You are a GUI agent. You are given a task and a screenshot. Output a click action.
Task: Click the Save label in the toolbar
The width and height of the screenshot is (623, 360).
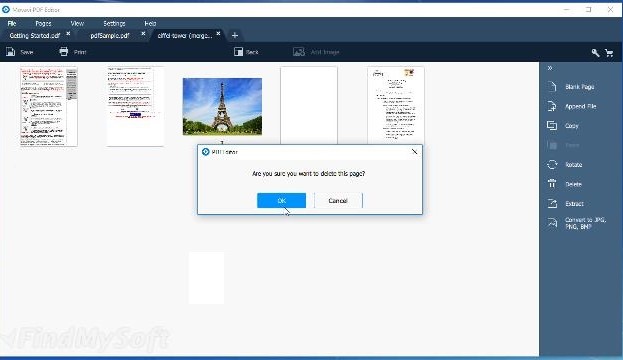(27, 52)
